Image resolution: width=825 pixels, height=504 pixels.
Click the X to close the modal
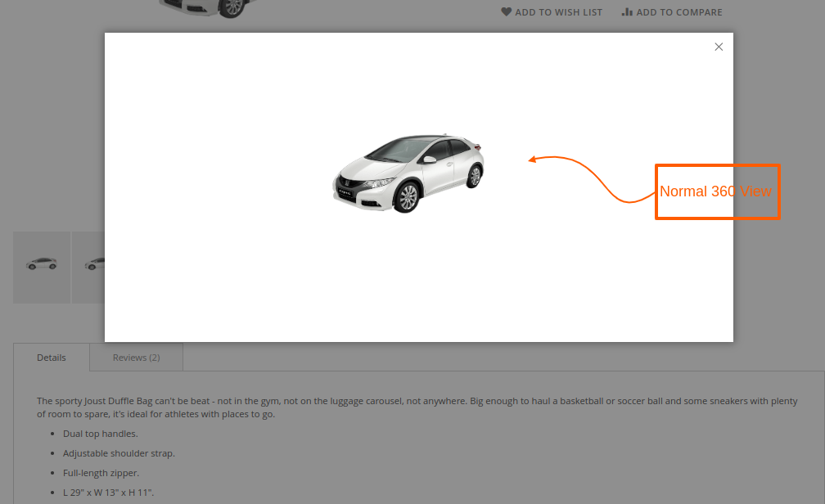point(719,47)
